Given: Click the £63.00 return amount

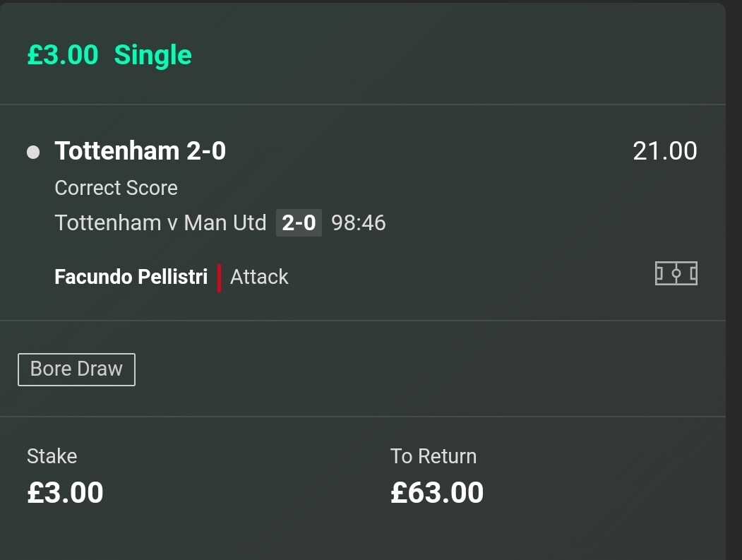Looking at the screenshot, I should [x=437, y=492].
